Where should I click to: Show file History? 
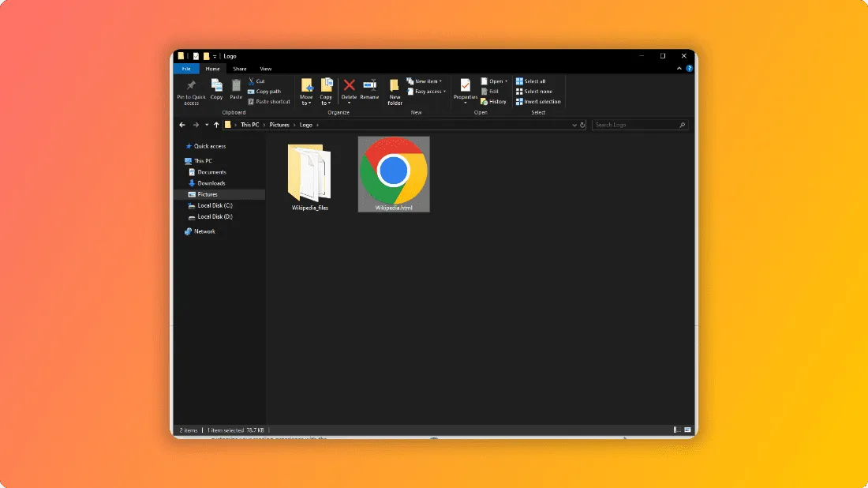(493, 101)
